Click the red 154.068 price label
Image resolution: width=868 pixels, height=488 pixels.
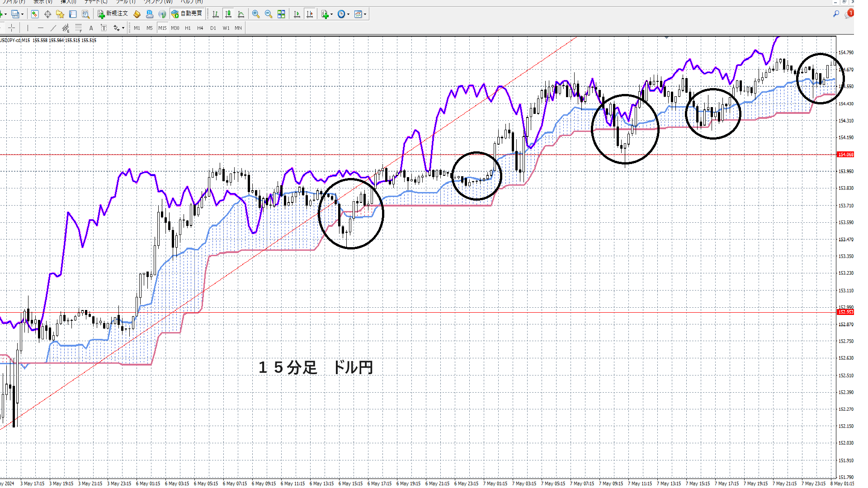(845, 155)
